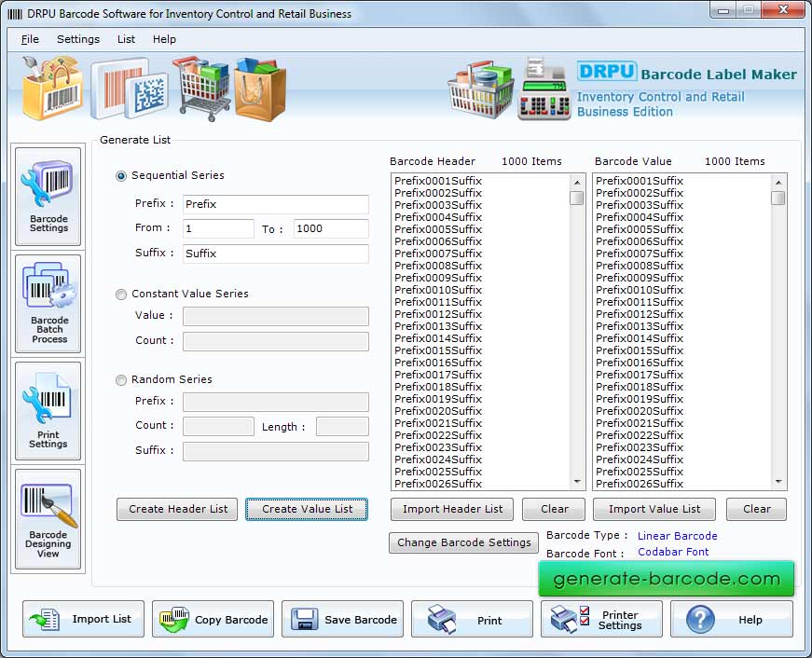
Task: Click the Create Header List button
Action: 177,509
